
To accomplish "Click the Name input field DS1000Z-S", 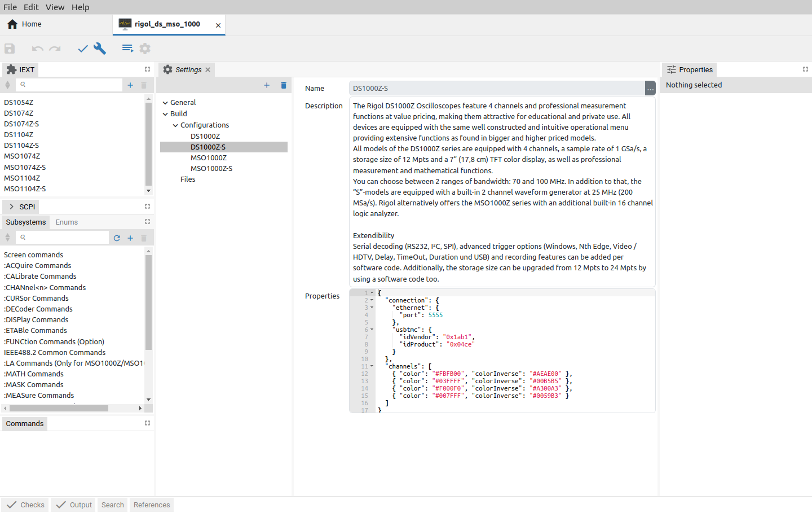I will (x=497, y=89).
